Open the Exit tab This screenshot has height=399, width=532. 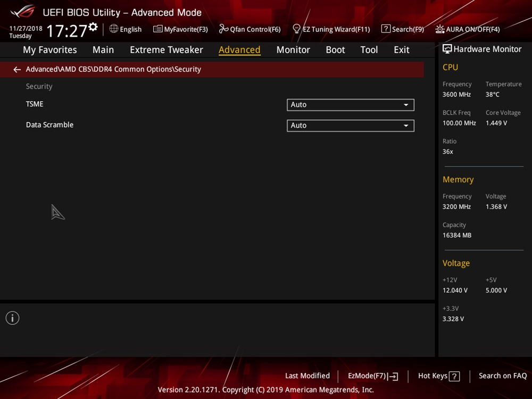(x=401, y=50)
